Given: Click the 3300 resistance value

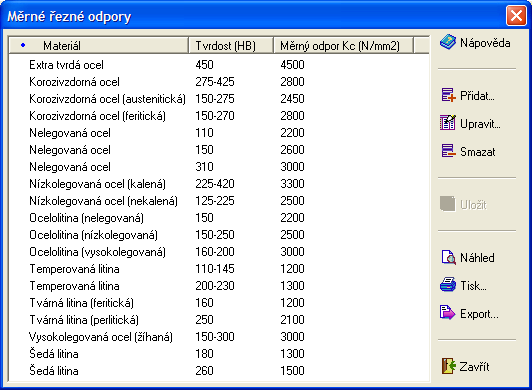Looking at the screenshot, I should [x=292, y=184].
